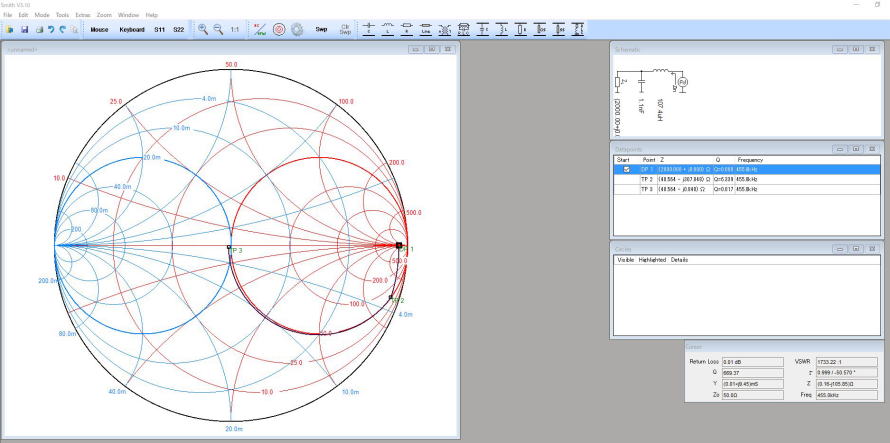890x443 pixels.
Task: Click the Visible column header in Circles panel
Action: click(625, 260)
